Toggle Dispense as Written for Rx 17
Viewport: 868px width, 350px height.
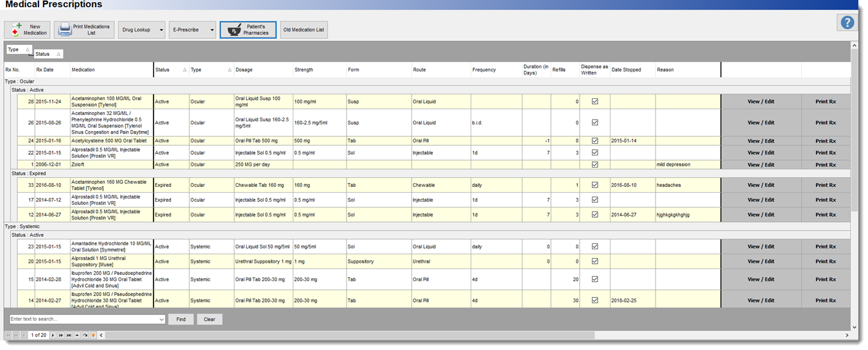coord(595,200)
